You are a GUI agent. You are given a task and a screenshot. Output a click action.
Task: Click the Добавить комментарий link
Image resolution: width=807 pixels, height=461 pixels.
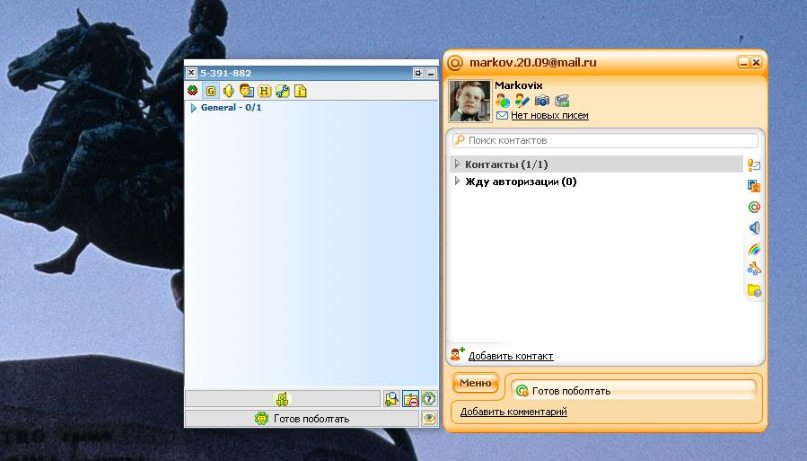coord(513,411)
